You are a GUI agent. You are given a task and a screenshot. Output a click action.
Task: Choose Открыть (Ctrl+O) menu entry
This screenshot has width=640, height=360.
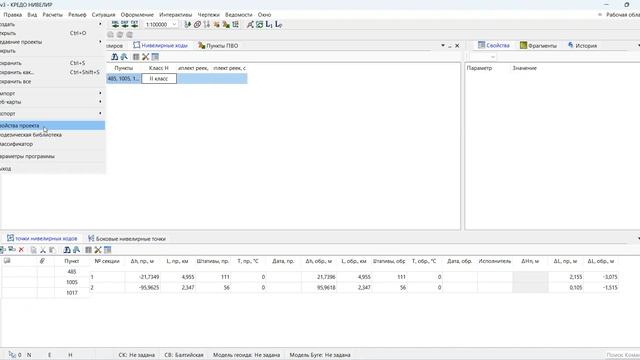[x=52, y=33]
